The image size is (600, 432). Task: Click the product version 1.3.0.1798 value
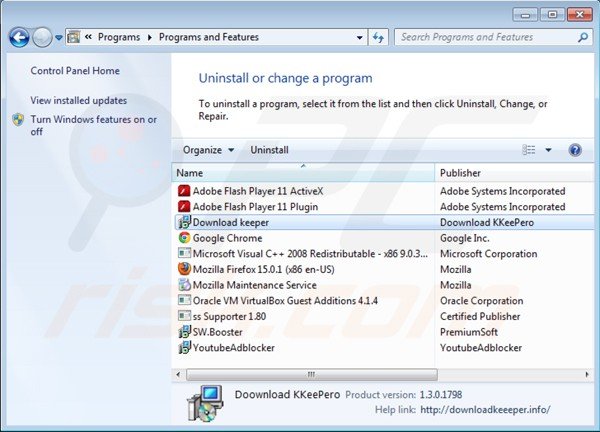pos(441,395)
